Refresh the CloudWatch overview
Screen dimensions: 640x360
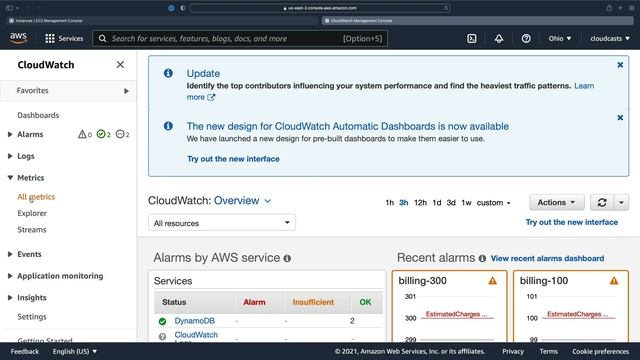pos(602,202)
